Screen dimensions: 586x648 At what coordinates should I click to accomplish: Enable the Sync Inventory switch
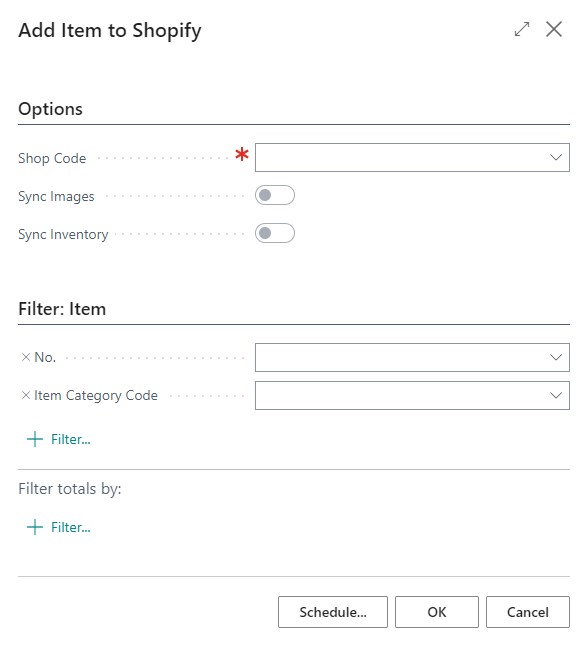point(275,233)
